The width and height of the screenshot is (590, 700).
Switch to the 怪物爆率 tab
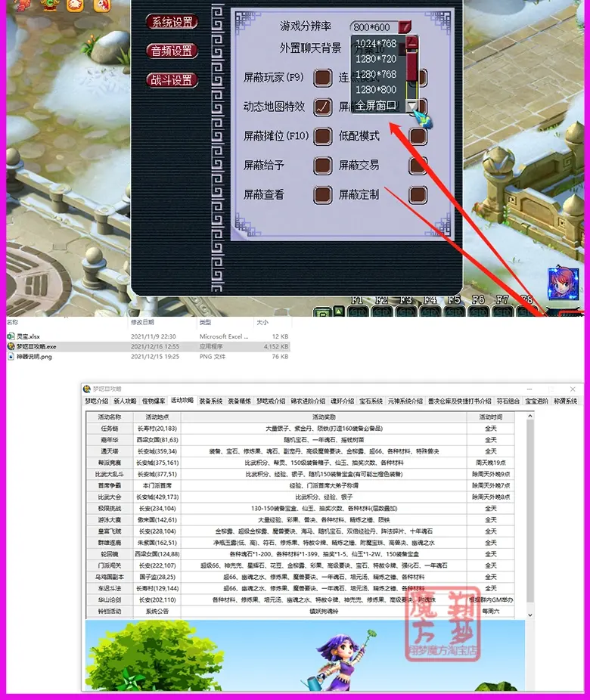[154, 401]
